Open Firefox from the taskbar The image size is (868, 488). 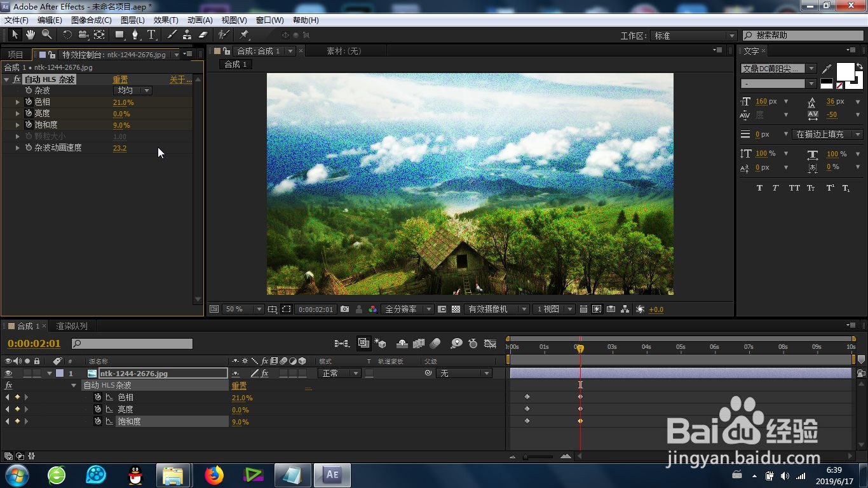215,475
